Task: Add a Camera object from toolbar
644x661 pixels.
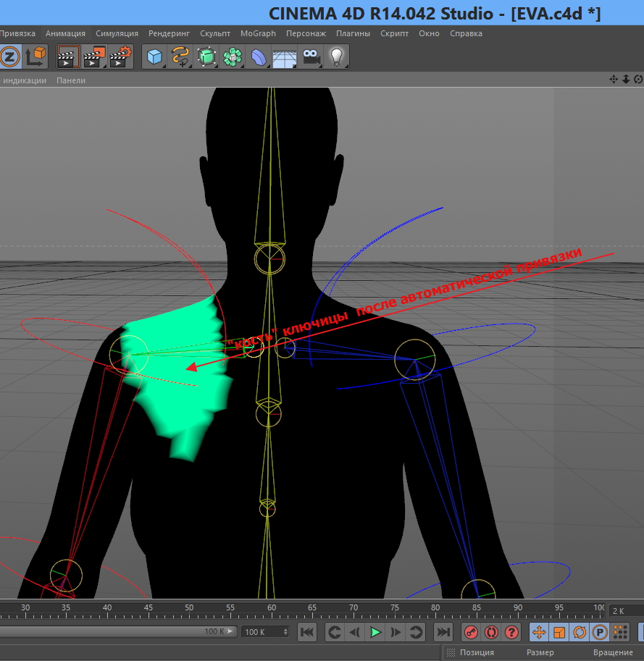Action: click(x=311, y=56)
